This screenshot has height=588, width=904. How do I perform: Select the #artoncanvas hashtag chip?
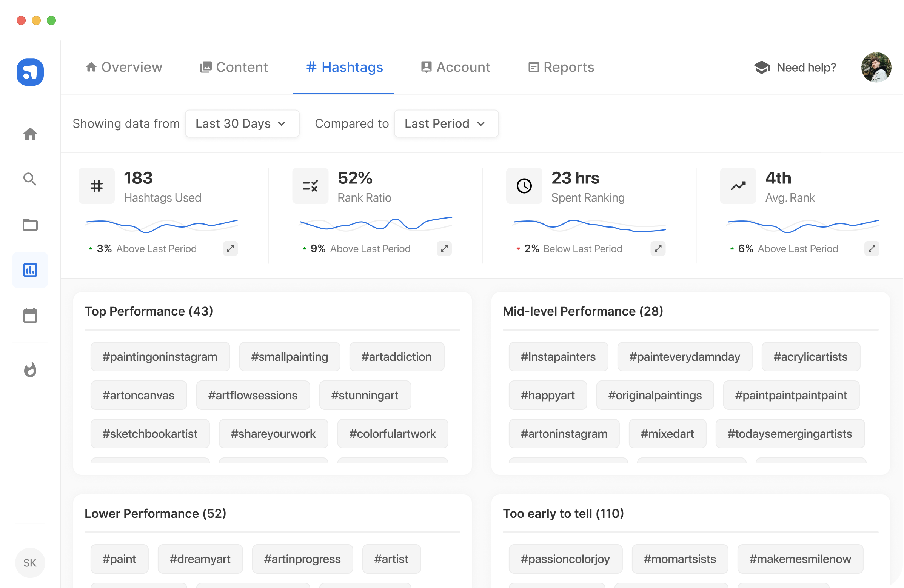(x=139, y=395)
